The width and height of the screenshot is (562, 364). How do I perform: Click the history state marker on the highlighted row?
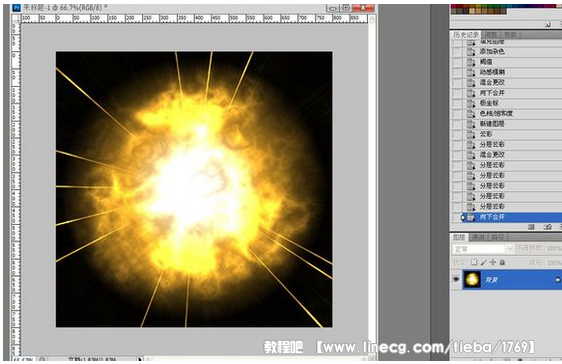coord(463,217)
